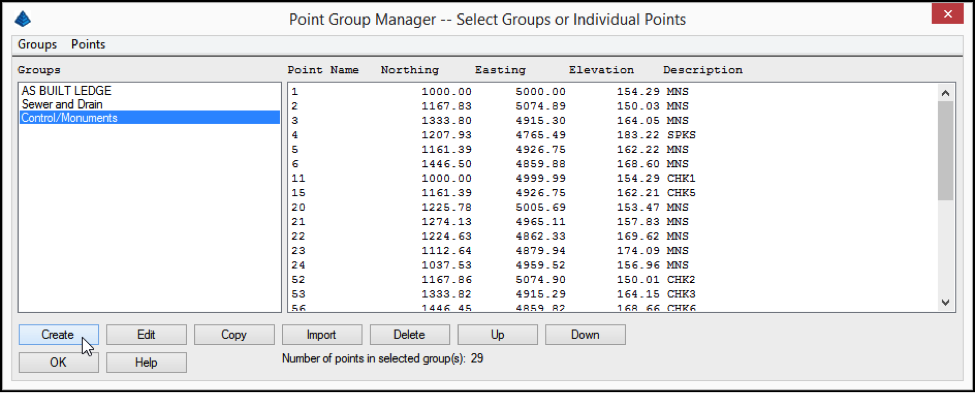Close the Point Group Manager window

948,14
